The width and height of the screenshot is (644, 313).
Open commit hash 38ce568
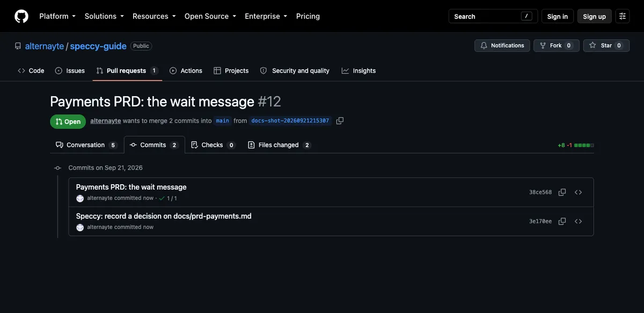[x=540, y=192]
